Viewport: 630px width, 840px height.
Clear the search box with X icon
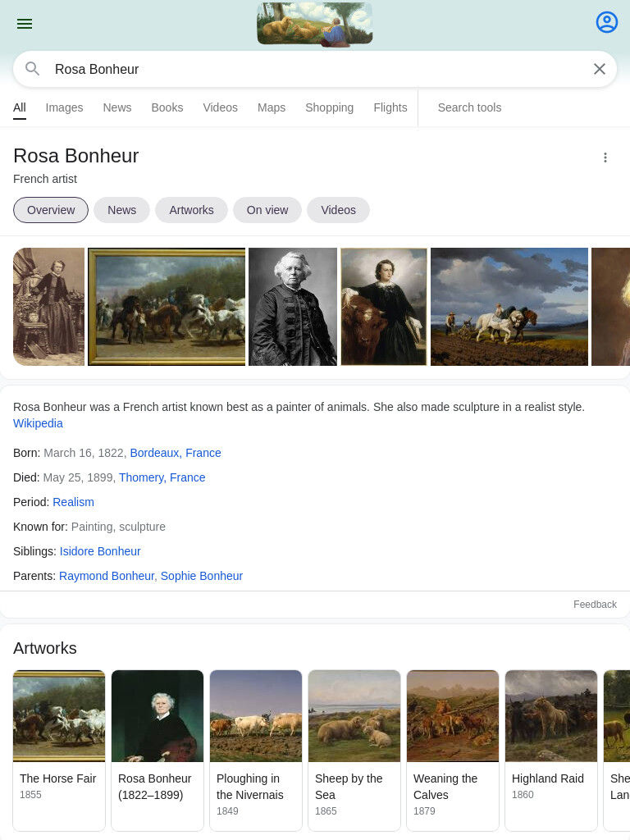(600, 69)
